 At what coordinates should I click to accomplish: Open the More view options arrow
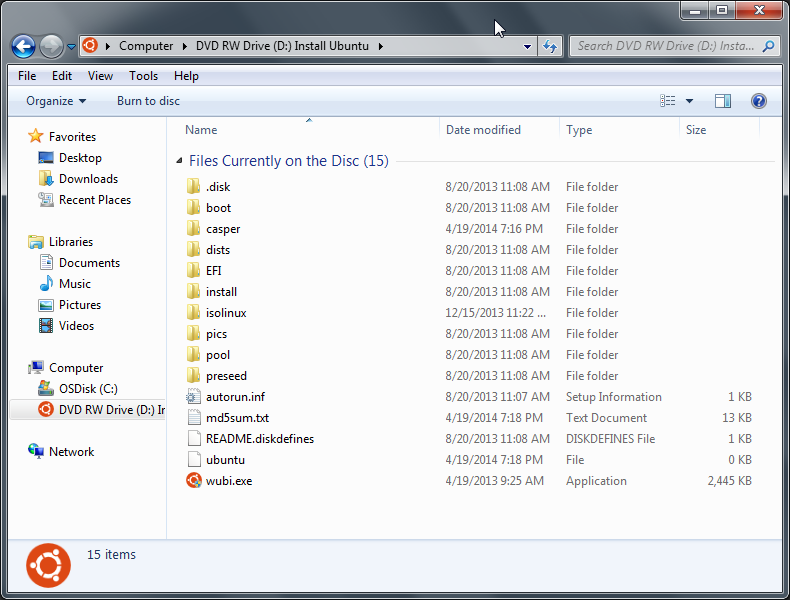[x=689, y=101]
